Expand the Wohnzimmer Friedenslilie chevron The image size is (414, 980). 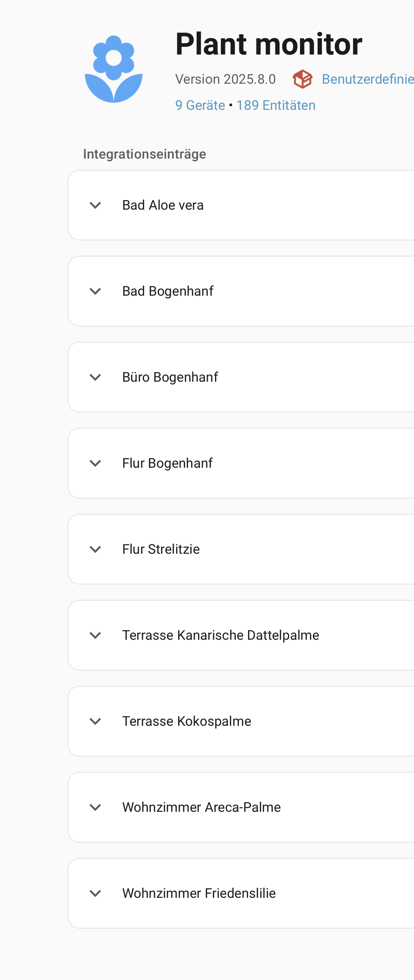point(95,893)
